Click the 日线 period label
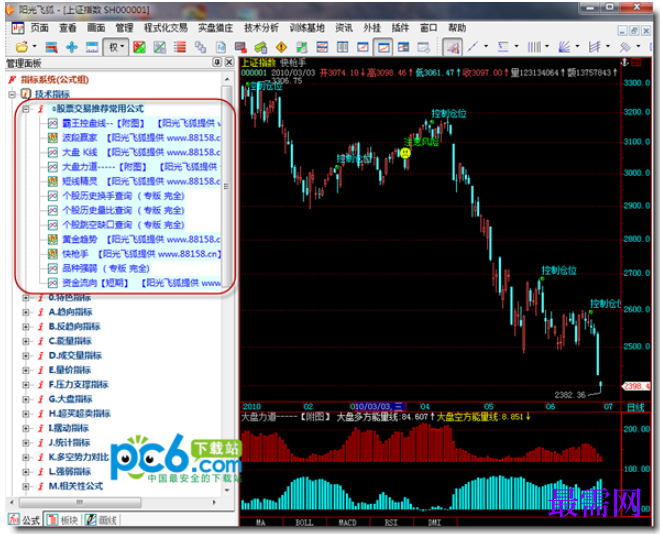Image resolution: width=660 pixels, height=534 pixels. pos(636,407)
